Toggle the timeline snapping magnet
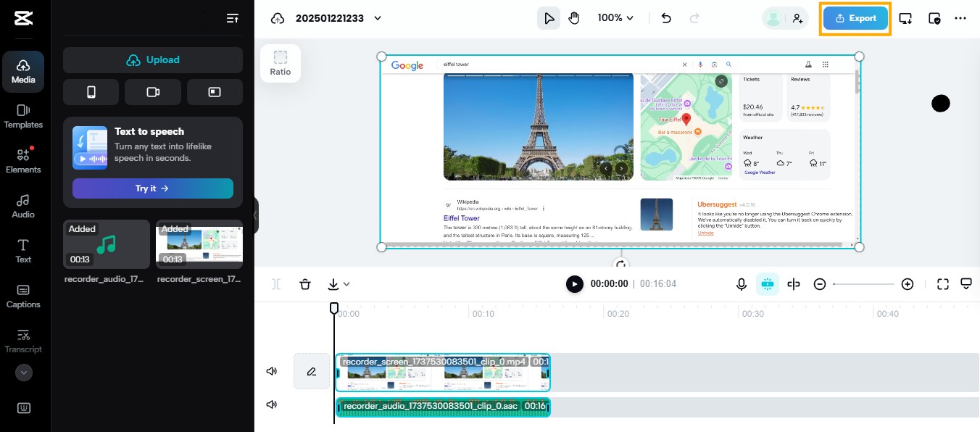The height and width of the screenshot is (432, 980). (768, 284)
